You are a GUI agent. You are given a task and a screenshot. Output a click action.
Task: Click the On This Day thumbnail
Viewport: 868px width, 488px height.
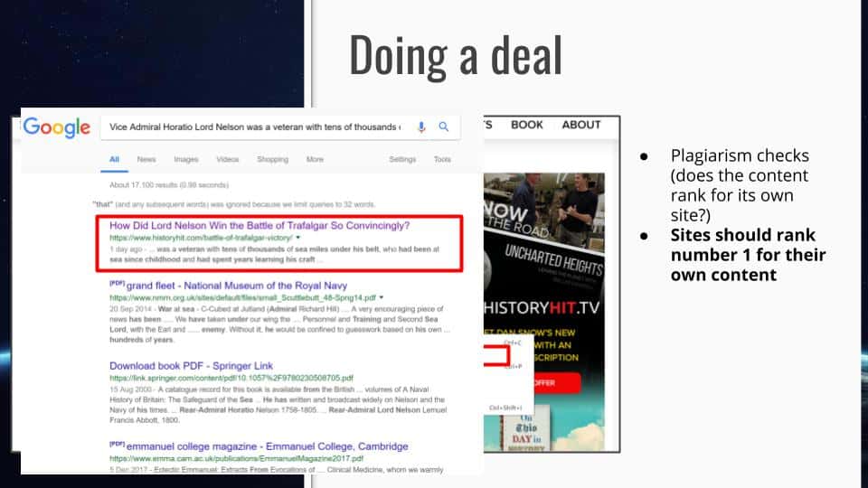524,430
